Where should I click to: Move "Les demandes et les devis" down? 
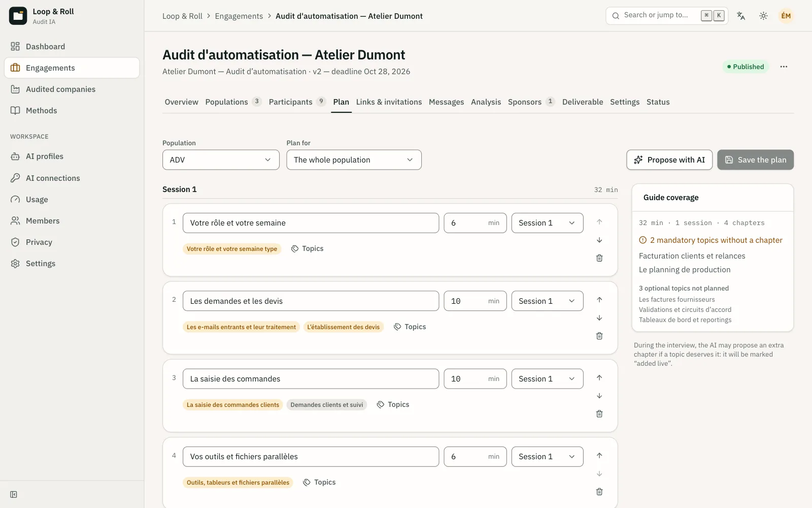[599, 318]
